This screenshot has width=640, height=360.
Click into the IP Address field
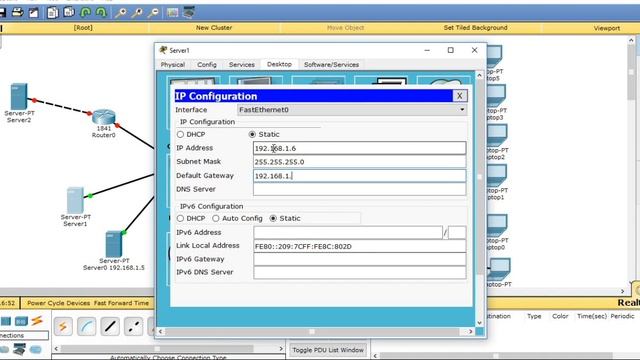(x=360, y=148)
